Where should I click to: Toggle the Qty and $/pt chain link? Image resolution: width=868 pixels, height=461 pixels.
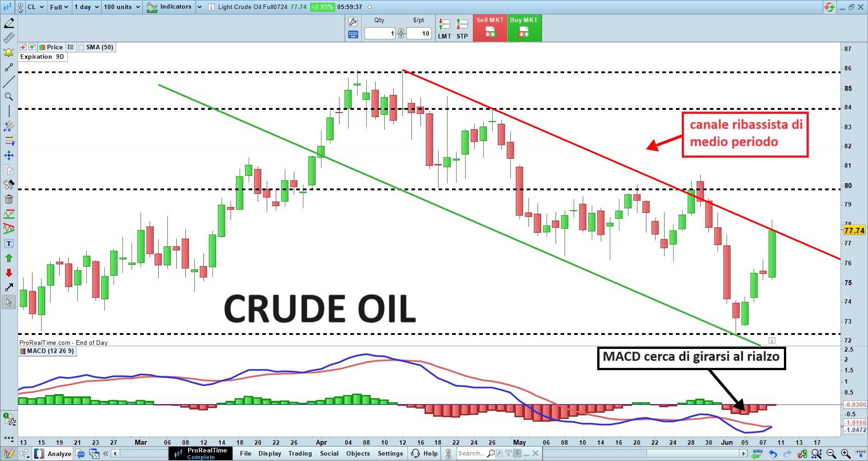click(x=401, y=33)
